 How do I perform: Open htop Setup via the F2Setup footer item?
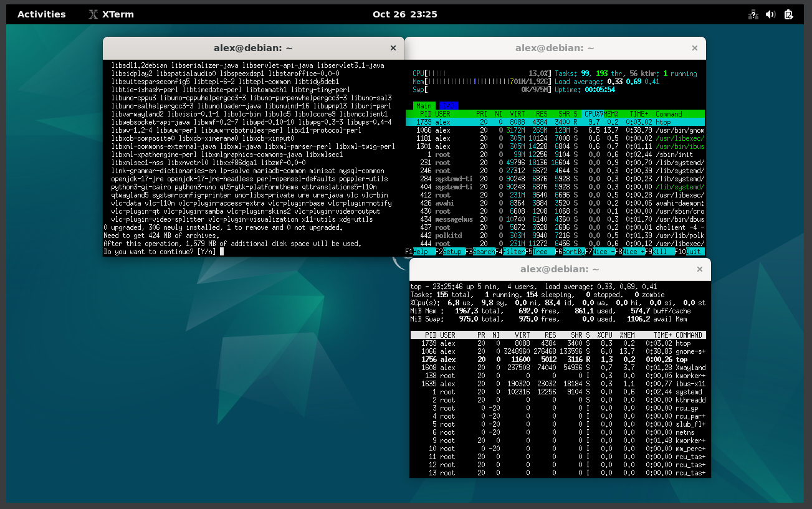(x=451, y=251)
